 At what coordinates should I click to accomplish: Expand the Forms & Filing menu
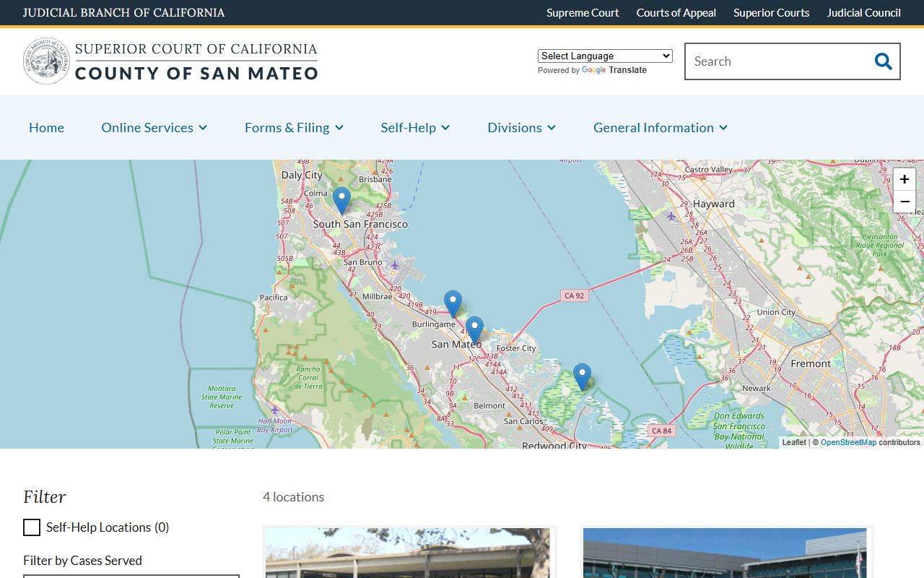point(294,127)
